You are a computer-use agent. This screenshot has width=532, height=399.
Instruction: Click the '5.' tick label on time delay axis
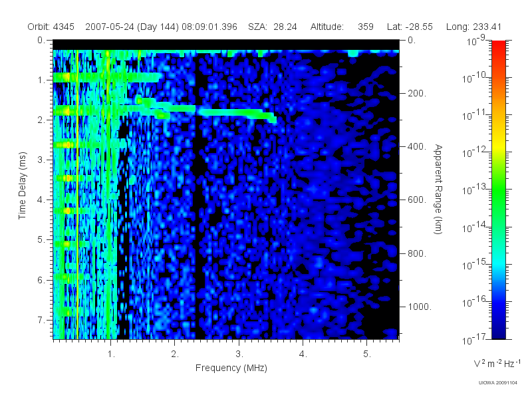click(x=41, y=240)
